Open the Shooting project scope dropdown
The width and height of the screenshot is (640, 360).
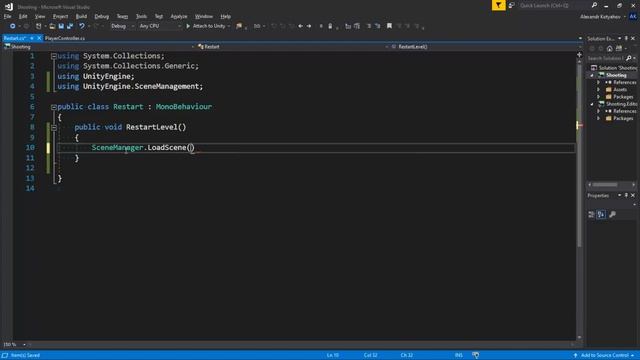coord(99,47)
